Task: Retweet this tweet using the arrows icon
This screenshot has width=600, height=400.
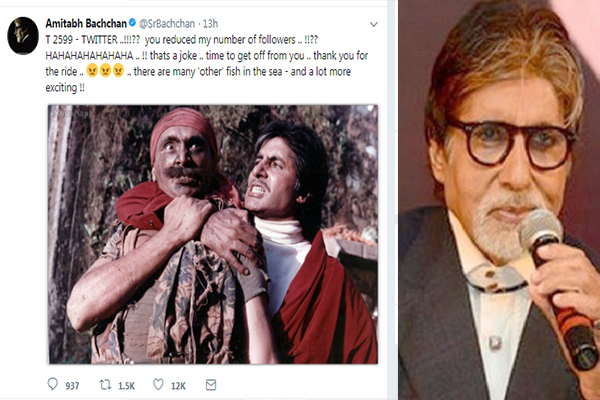Action: coord(105,384)
